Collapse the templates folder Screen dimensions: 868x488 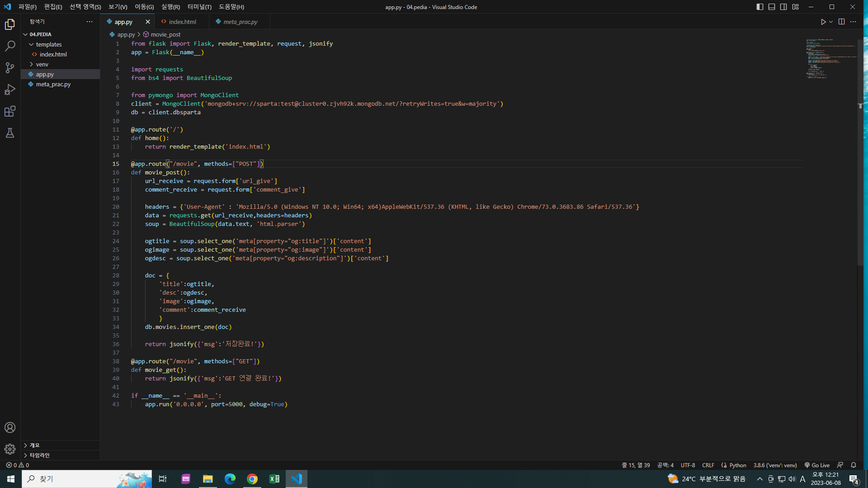pyautogui.click(x=60, y=44)
